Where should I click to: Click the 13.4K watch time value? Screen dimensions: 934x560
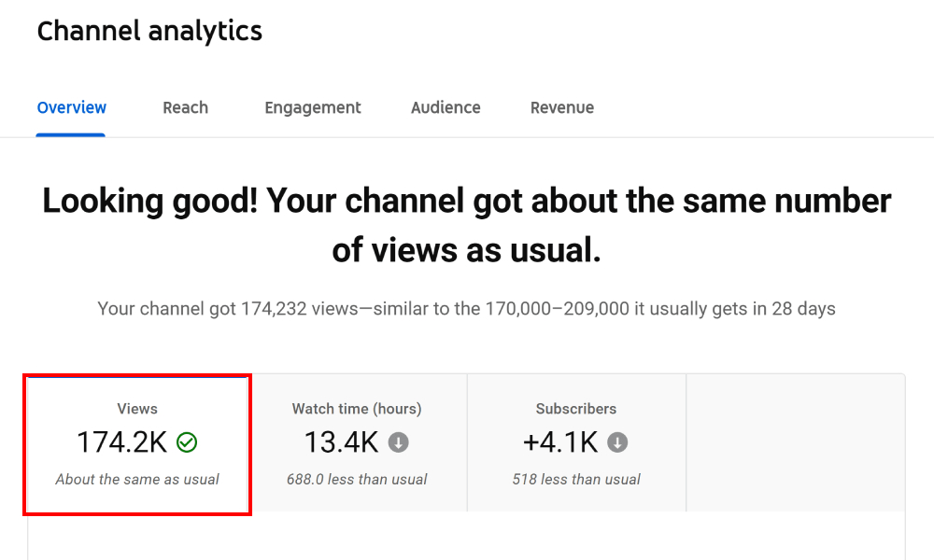click(x=341, y=442)
